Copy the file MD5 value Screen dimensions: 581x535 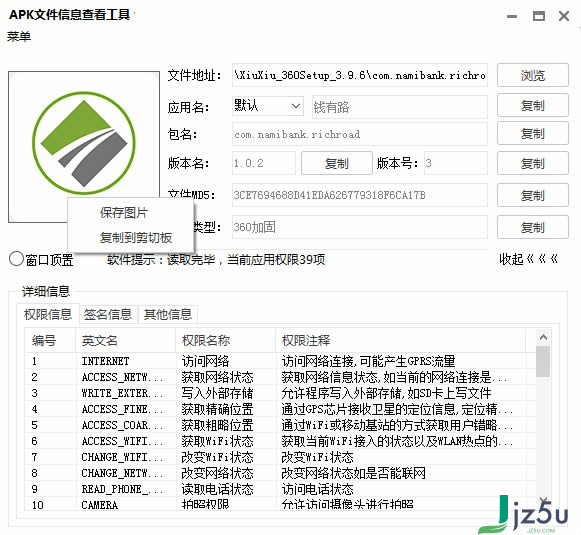pos(532,195)
